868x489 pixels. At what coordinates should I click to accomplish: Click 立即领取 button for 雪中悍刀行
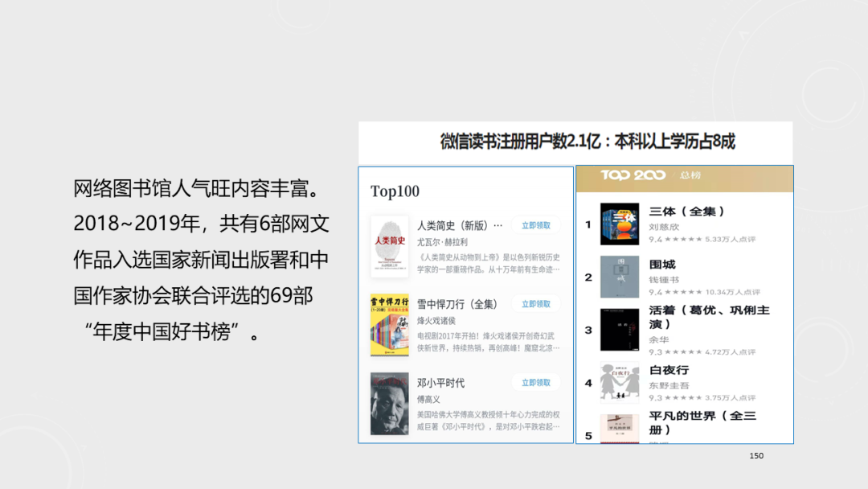pyautogui.click(x=536, y=304)
